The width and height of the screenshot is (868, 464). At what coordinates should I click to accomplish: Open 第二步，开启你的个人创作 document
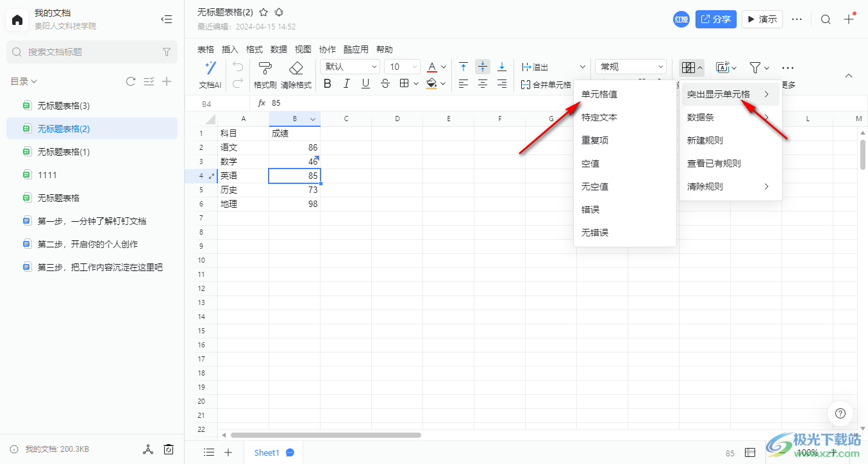point(92,244)
